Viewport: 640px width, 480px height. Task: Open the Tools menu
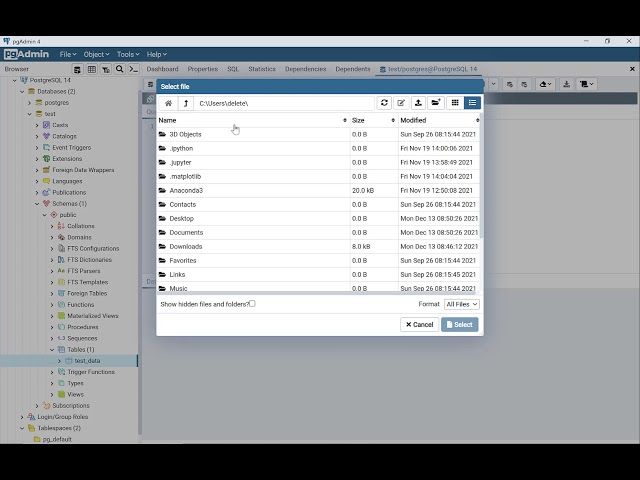click(128, 54)
